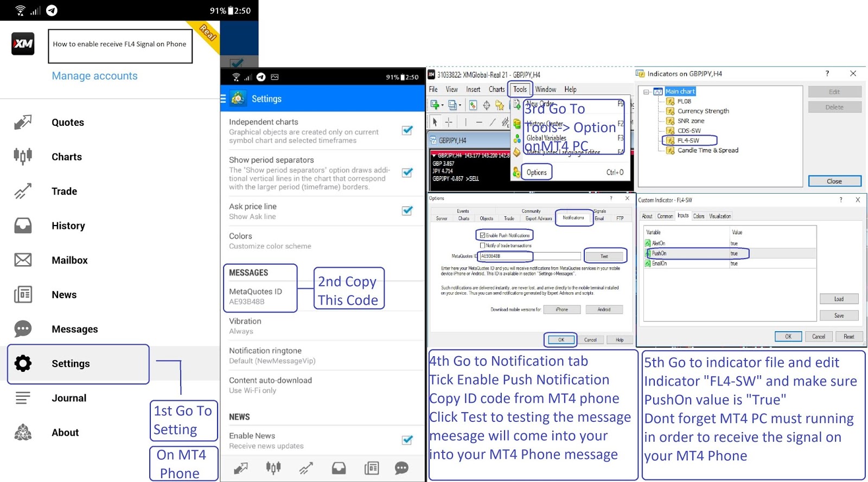Open News newspaper icon in sidebar
The image size is (868, 482).
(x=23, y=294)
